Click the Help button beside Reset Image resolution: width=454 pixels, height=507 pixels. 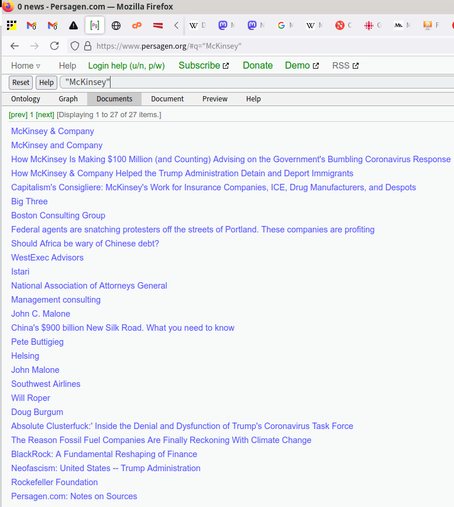pyautogui.click(x=46, y=82)
